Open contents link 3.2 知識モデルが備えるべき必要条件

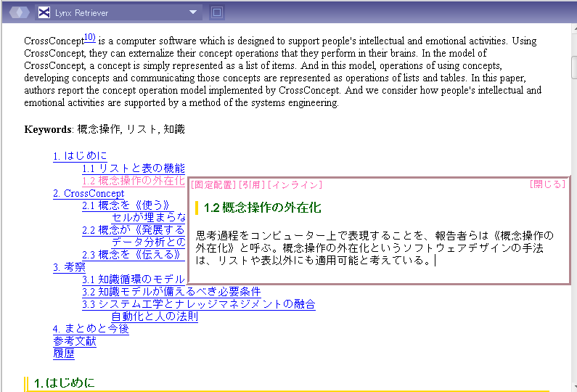pyautogui.click(x=171, y=292)
